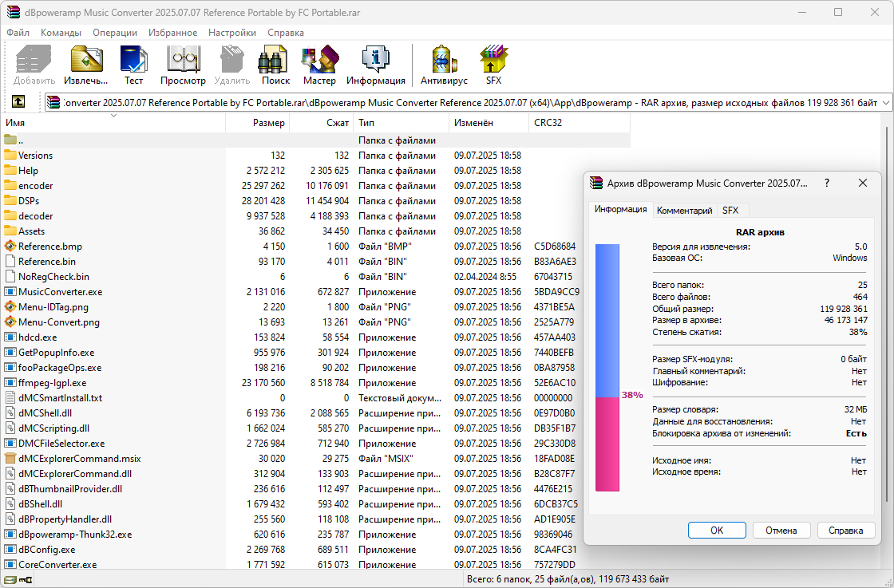The image size is (894, 588).
Task: Sort by the CRC32 column header
Action: tap(580, 123)
